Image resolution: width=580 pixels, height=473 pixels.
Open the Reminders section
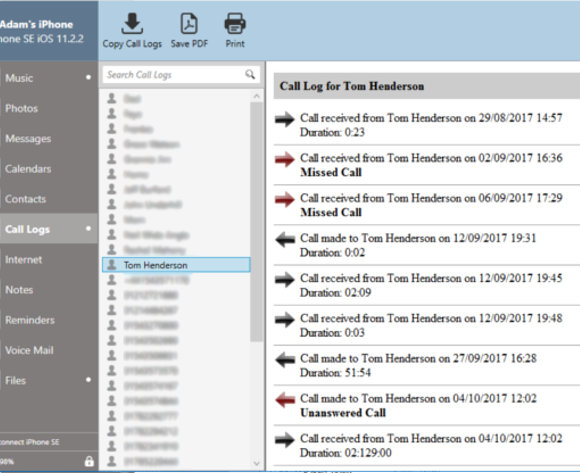coord(49,320)
